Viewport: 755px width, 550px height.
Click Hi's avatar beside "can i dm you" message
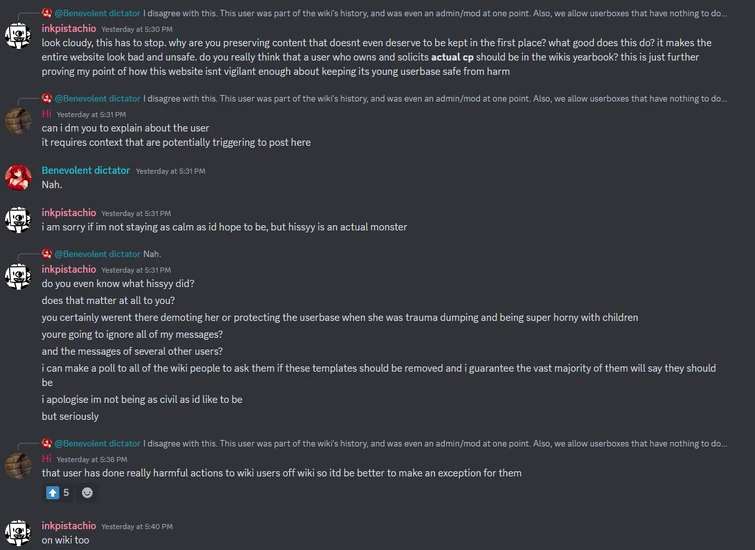point(19,121)
